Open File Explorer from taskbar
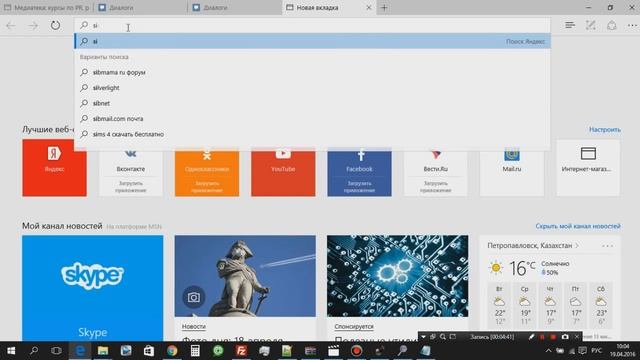Viewport: 640px width, 360px height. [103, 351]
